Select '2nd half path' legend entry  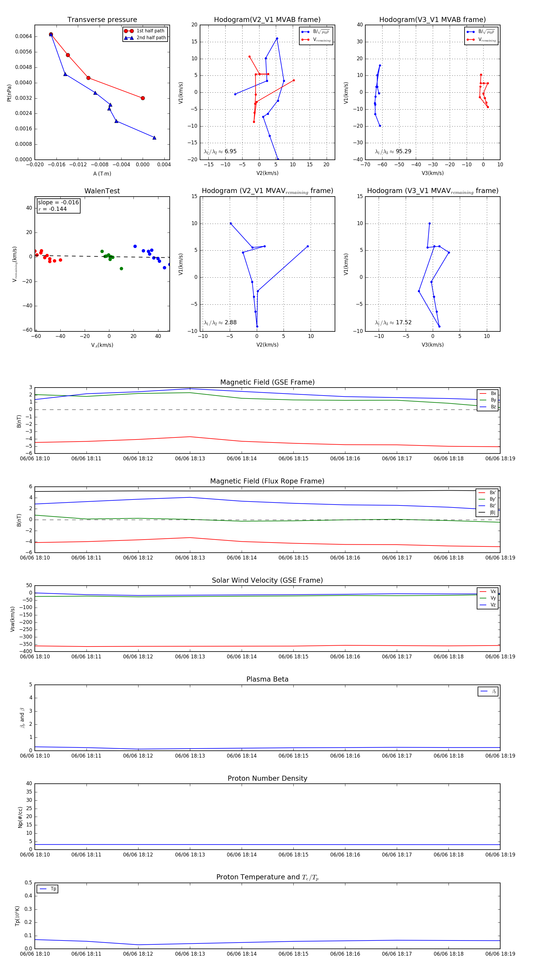[145, 38]
